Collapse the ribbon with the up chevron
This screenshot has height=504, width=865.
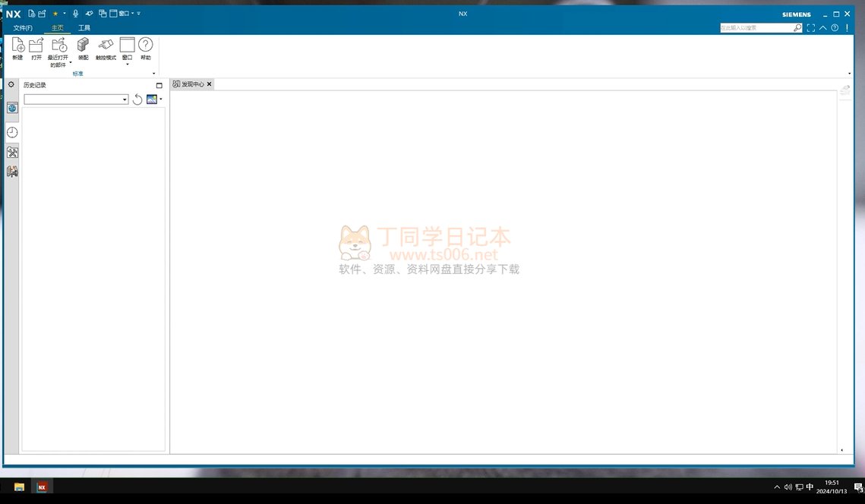pyautogui.click(x=822, y=28)
